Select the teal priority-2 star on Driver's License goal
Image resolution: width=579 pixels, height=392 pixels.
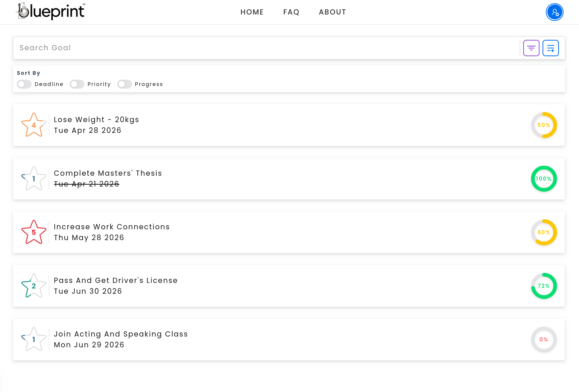pyautogui.click(x=33, y=286)
